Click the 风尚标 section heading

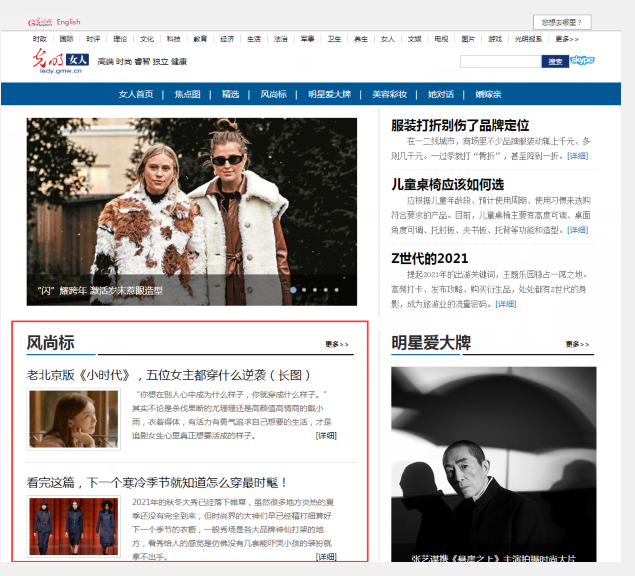[x=50, y=343]
